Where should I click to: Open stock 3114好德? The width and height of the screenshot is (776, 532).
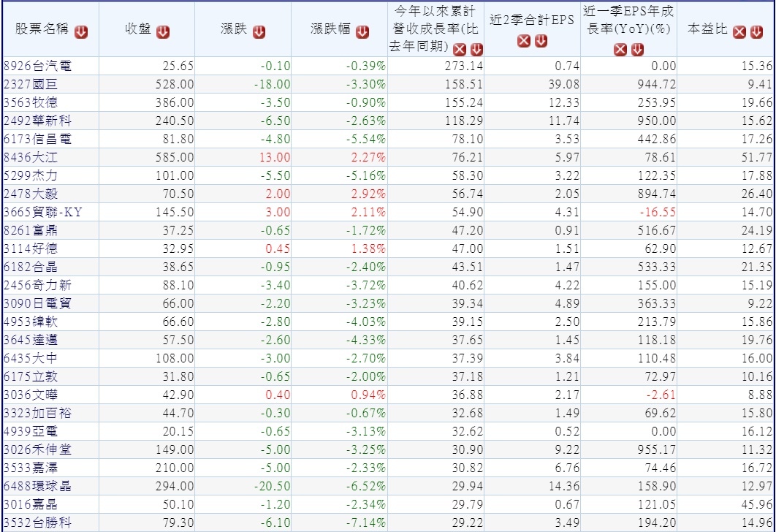coord(31,248)
